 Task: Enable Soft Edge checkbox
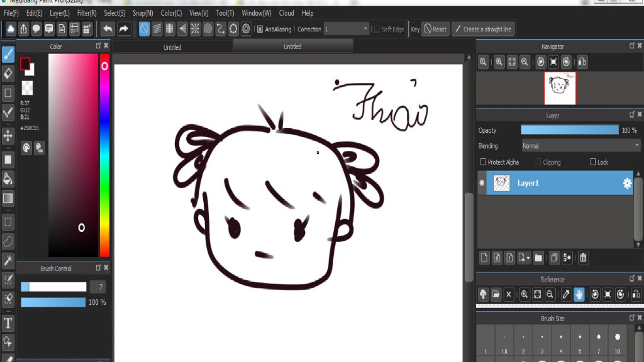click(377, 29)
